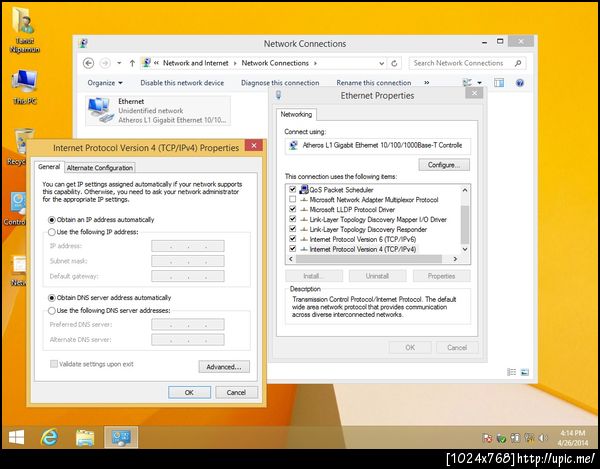The image size is (600, 469).
Task: Click Rename this connection
Action: click(x=374, y=83)
